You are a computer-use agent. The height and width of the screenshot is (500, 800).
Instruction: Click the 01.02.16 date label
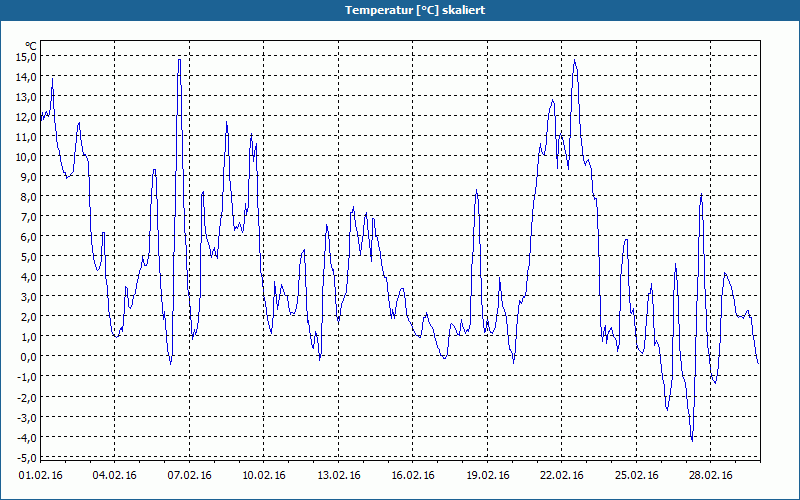[x=41, y=475]
